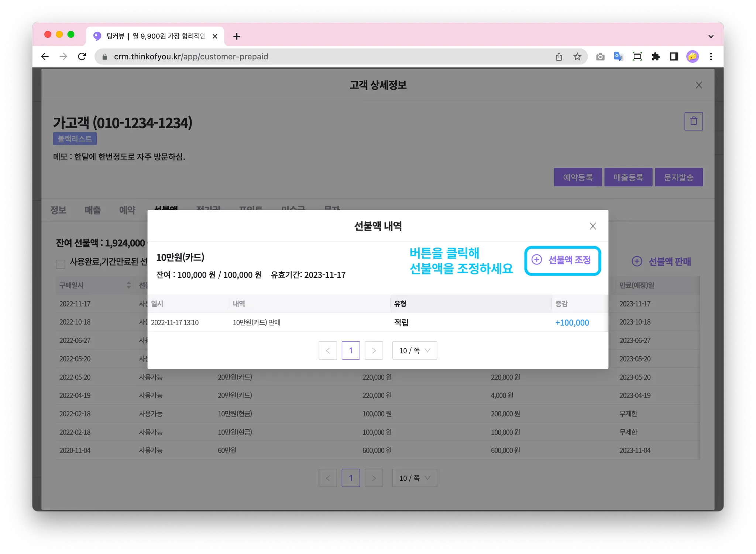
Task: Open bottom table's 10 / 쪽 dropdown
Action: pos(415,478)
